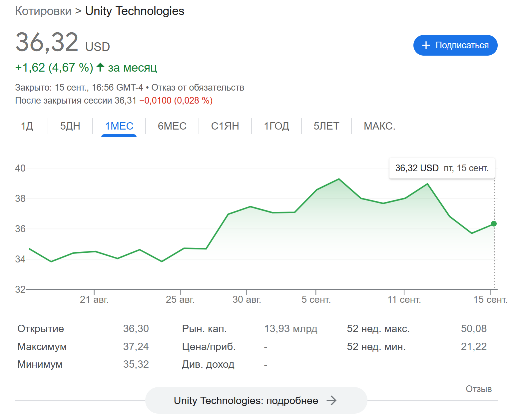
Task: Select the 1МЕС time range tab
Action: [x=119, y=126]
